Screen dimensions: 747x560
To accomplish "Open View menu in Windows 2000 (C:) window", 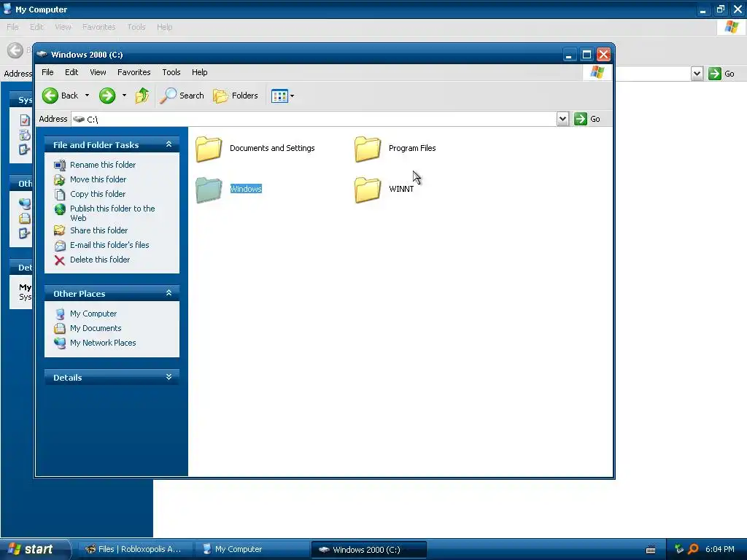I will (x=98, y=72).
